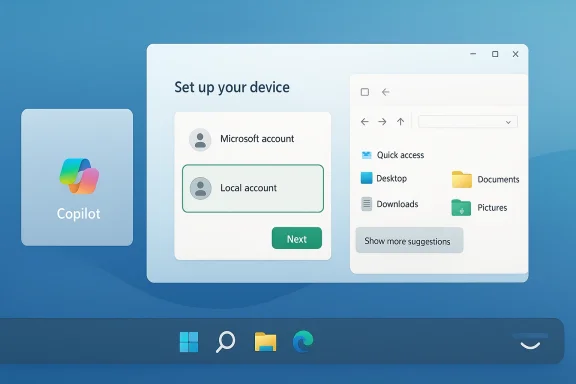Open the Windows Start menu
This screenshot has height=384, width=576.
(189, 342)
